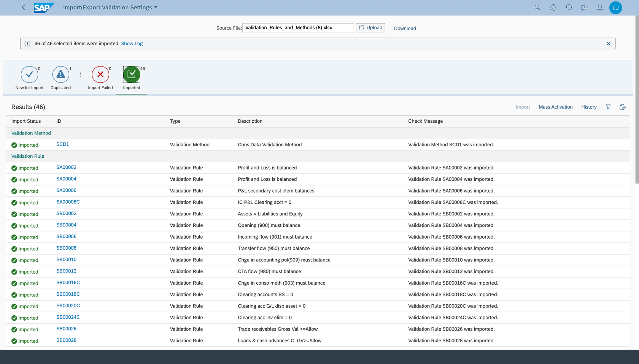Open the notifications bell

(600, 8)
